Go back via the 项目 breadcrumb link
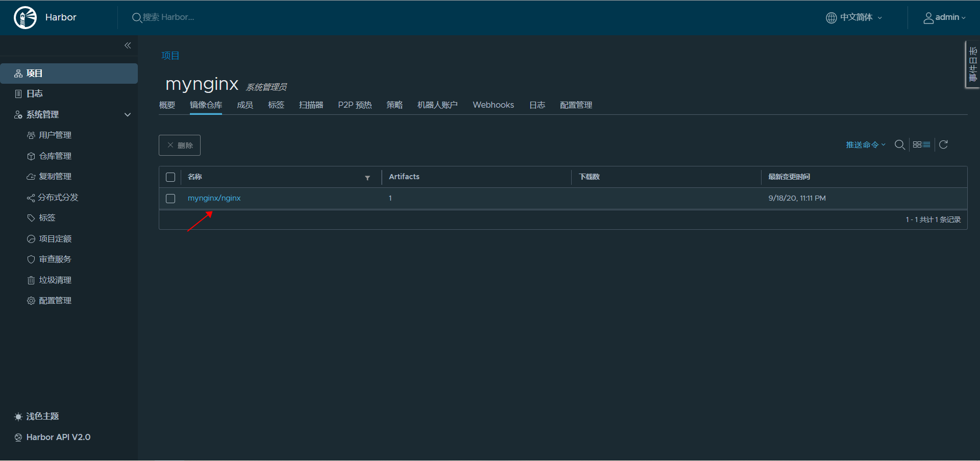This screenshot has height=461, width=980. click(x=170, y=56)
